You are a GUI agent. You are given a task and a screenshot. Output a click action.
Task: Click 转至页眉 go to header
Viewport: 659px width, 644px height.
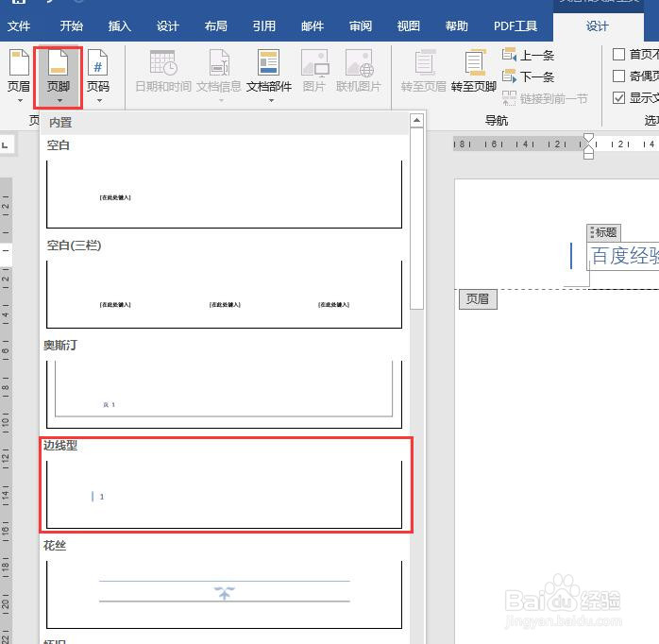[x=423, y=71]
